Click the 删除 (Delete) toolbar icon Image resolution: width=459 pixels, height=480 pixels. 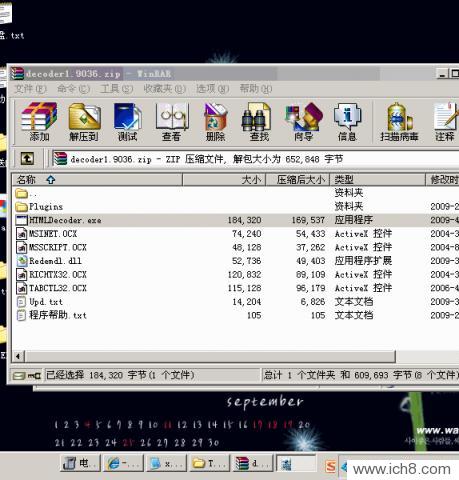[x=215, y=122]
